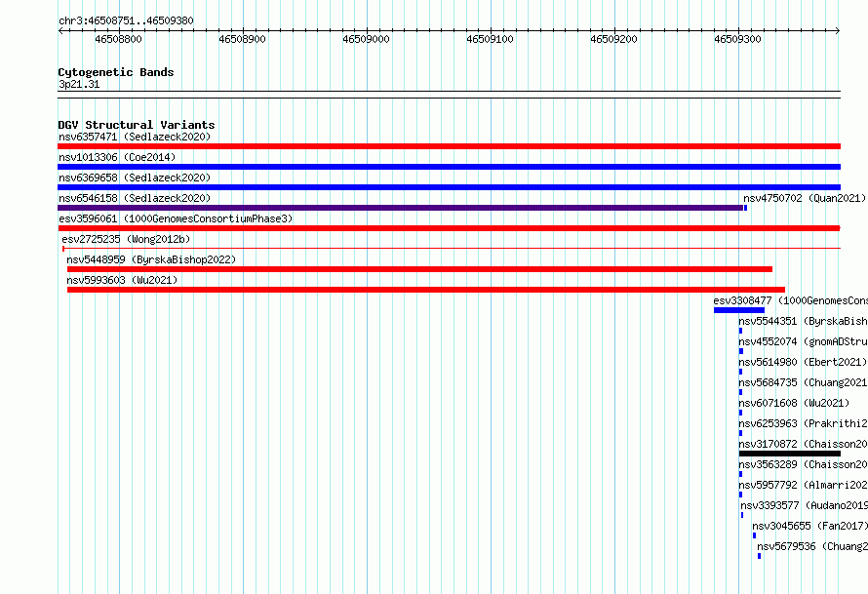The height and width of the screenshot is (594, 868).
Task: Select the thin red esv2725235 variant line
Action: (x=452, y=248)
